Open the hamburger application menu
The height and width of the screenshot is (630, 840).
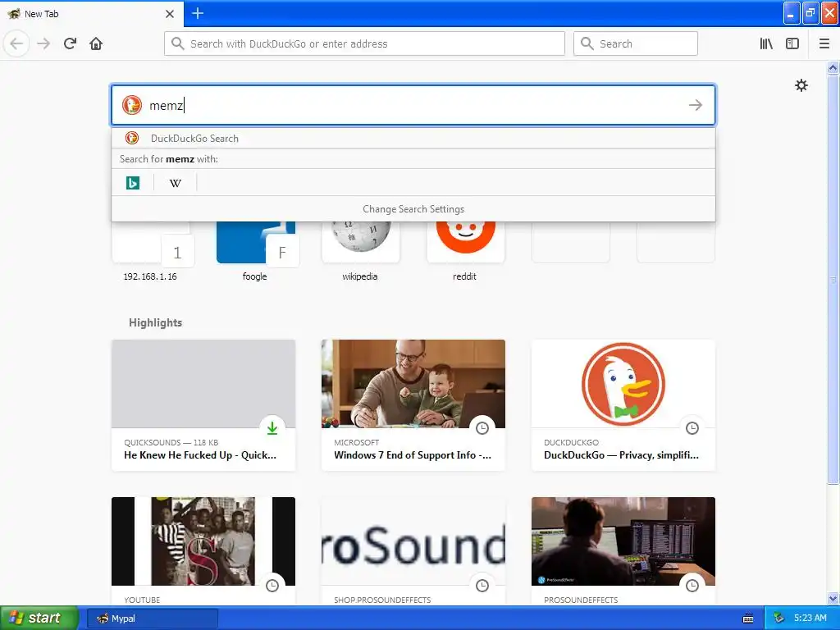824,43
